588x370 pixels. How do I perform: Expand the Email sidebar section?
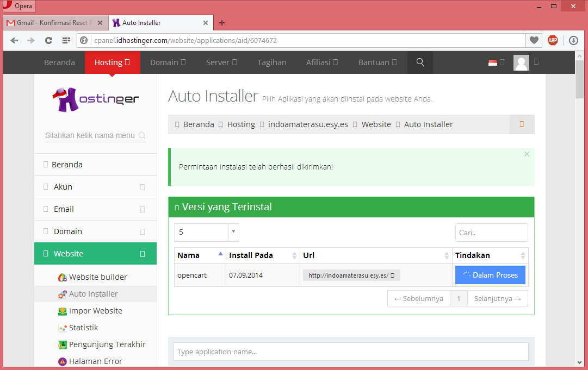click(95, 209)
